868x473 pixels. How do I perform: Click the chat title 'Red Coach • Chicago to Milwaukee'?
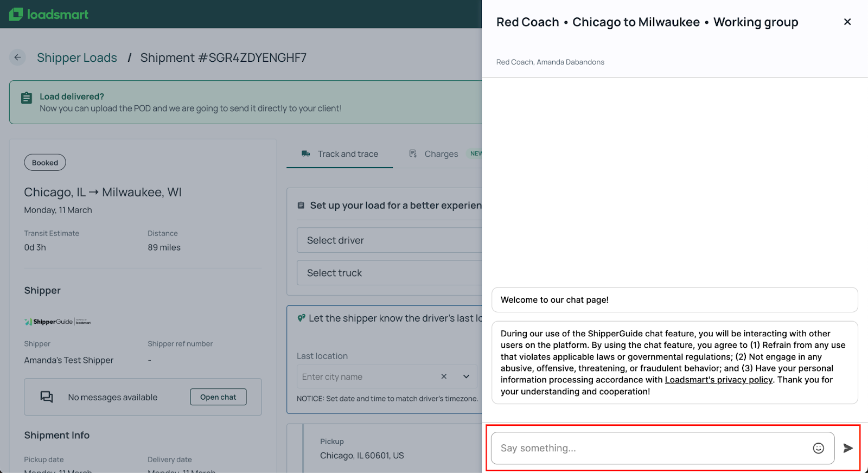(598, 22)
